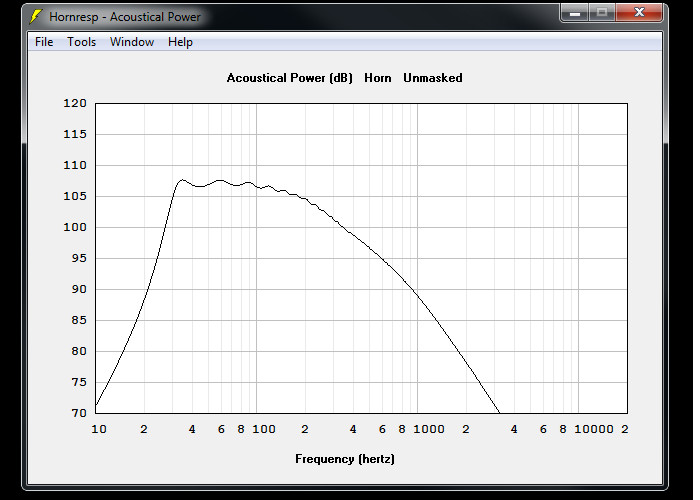The image size is (700, 500).
Task: Open the File menu
Action: tap(44, 42)
